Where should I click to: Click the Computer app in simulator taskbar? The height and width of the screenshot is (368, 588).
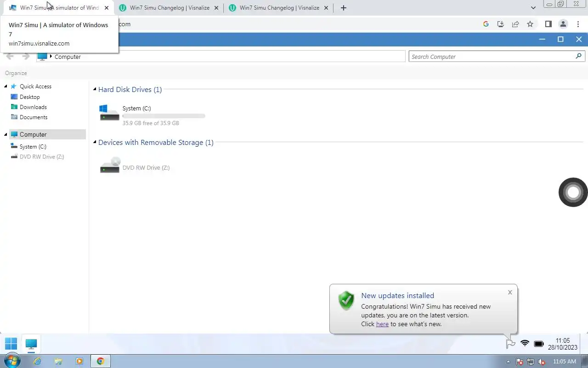pyautogui.click(x=31, y=344)
